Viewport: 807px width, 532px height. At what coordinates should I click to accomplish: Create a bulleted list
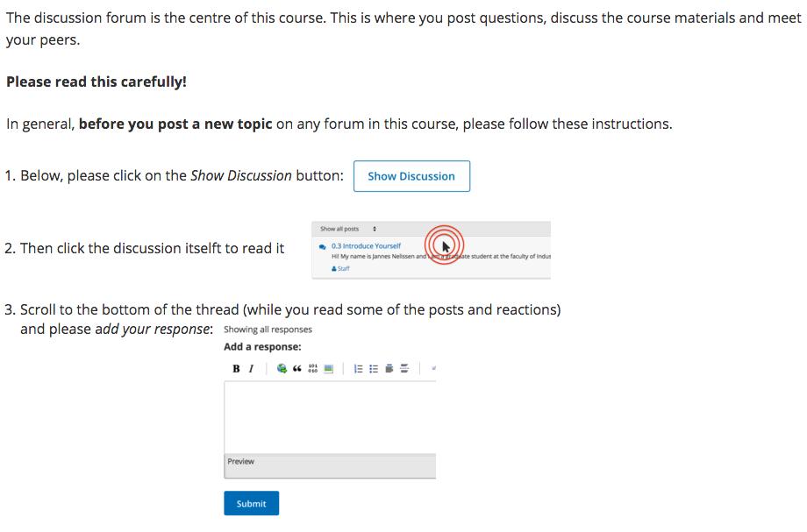(x=374, y=369)
